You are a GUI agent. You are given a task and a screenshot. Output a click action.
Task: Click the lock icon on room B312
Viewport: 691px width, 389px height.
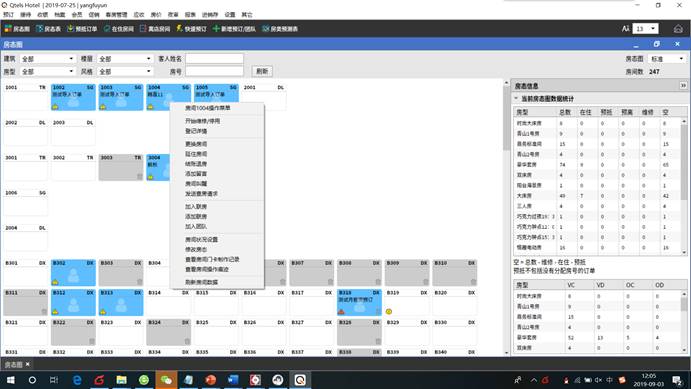(55, 312)
